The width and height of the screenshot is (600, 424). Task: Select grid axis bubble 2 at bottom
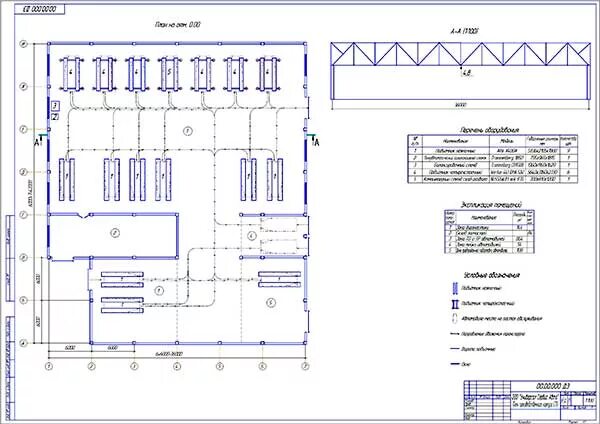tap(91, 366)
